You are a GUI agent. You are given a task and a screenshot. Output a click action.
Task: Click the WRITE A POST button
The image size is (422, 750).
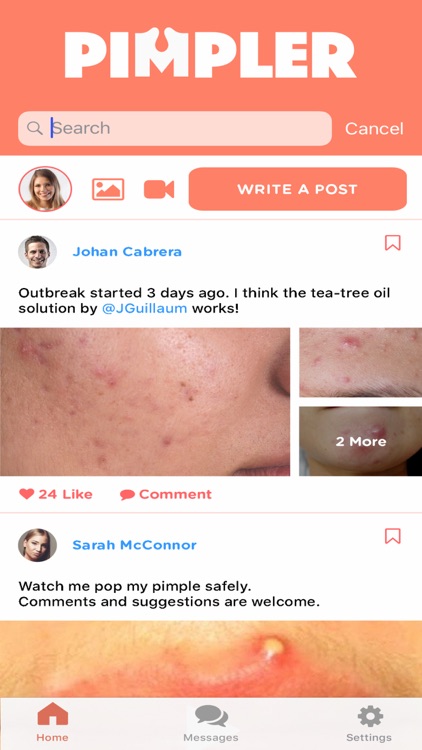point(298,189)
